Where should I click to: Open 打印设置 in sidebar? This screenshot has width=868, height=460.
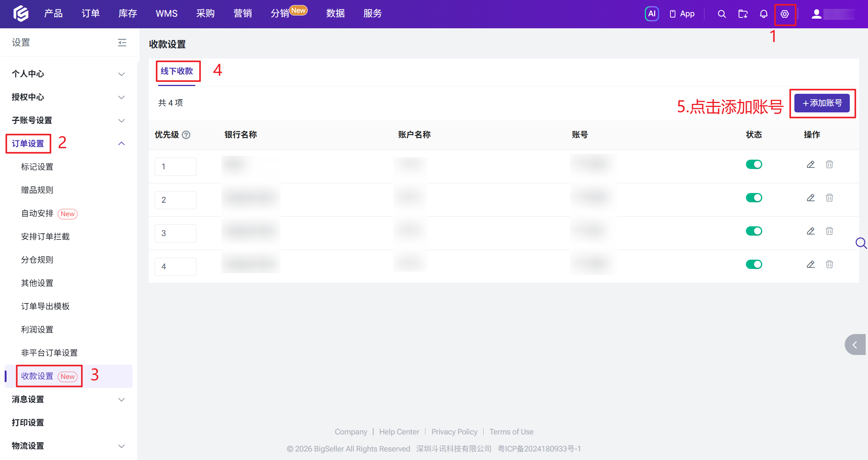click(28, 422)
